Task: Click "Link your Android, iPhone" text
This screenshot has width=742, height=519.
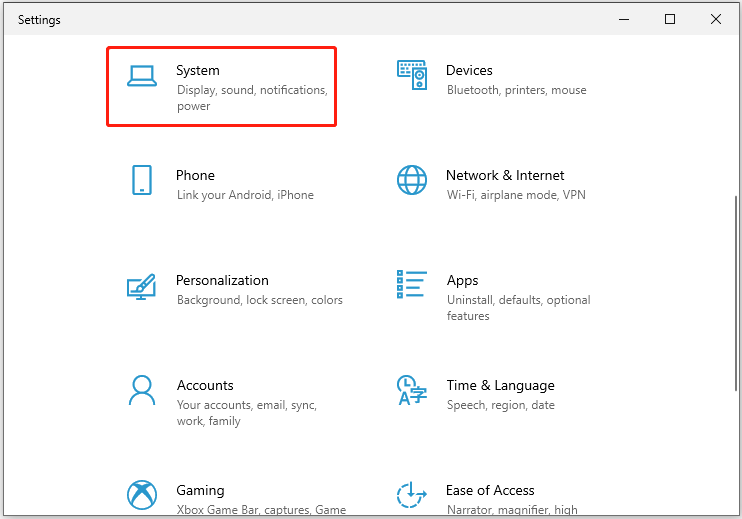Action: coord(245,195)
